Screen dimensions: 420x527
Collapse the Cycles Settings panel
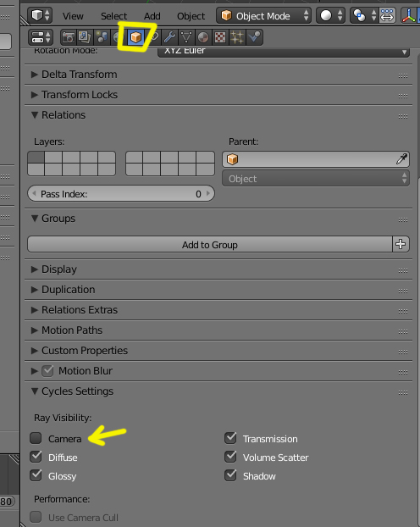[218, 391]
